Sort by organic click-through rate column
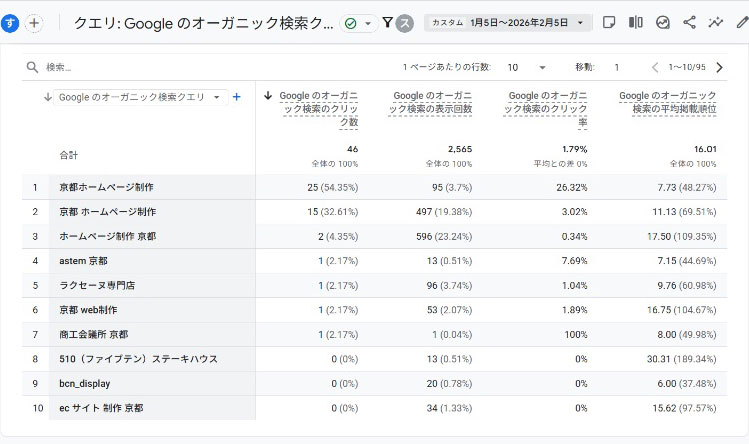The image size is (749, 444). point(545,109)
